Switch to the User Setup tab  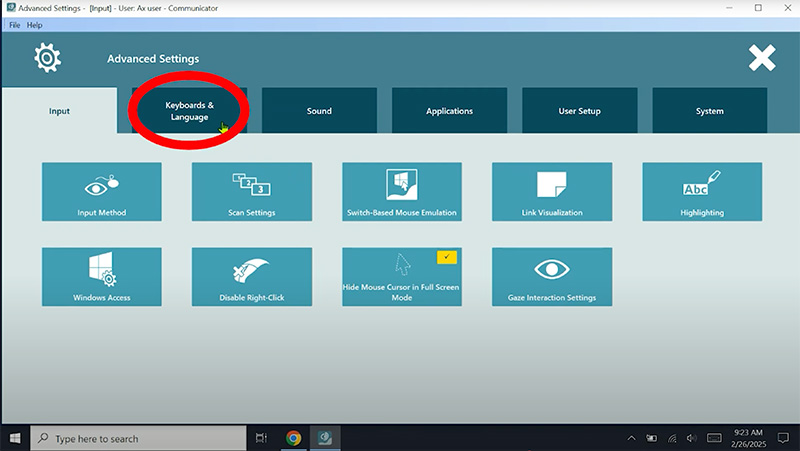click(579, 110)
